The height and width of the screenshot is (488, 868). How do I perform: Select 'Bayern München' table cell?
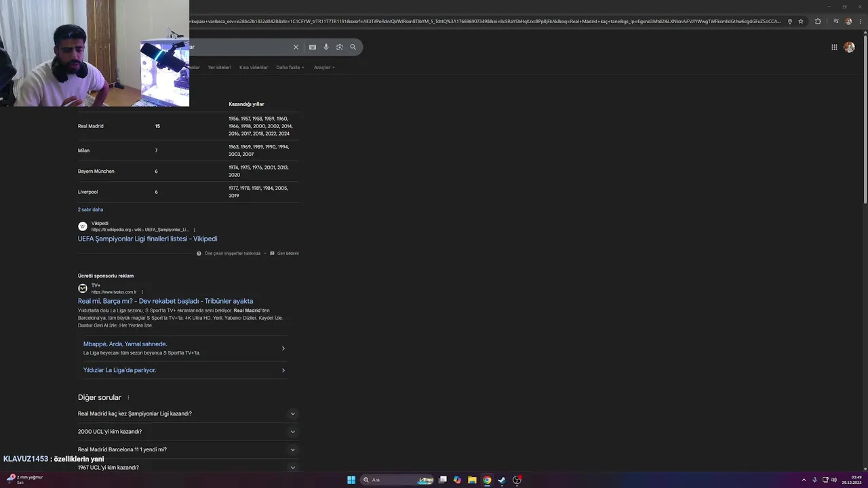pos(96,171)
